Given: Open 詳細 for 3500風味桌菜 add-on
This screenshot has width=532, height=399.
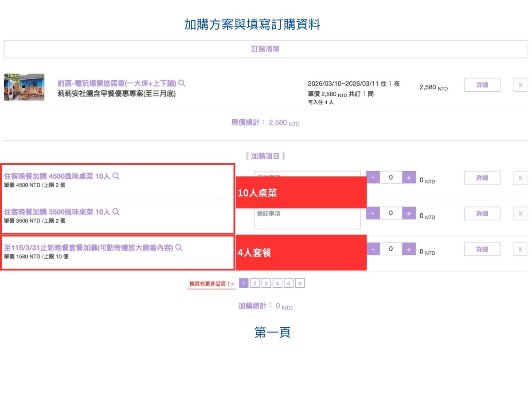Looking at the screenshot, I should (x=482, y=214).
